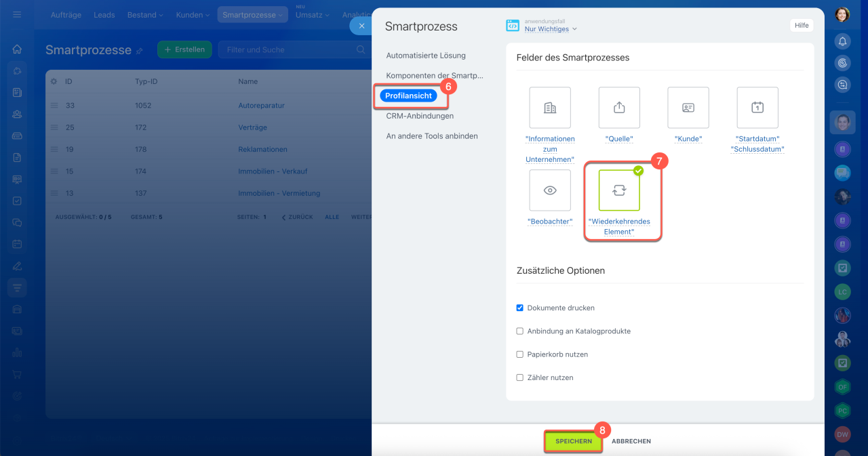Go to the home icon in left sidebar
The height and width of the screenshot is (456, 868).
click(x=17, y=49)
